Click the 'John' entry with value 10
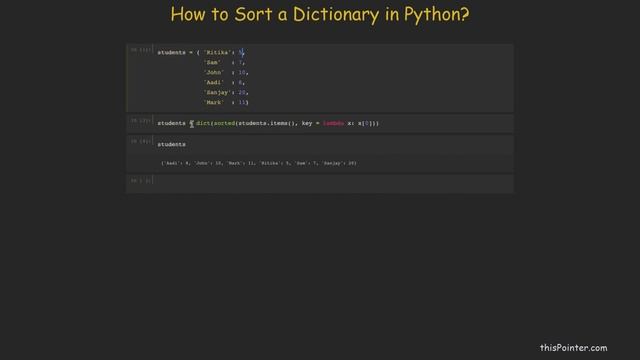640x360 pixels. tap(226, 73)
